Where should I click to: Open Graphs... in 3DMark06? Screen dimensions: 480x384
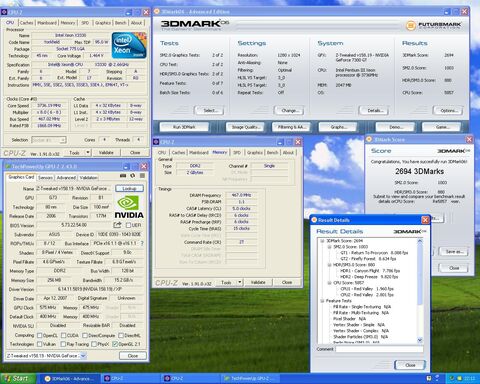338,127
